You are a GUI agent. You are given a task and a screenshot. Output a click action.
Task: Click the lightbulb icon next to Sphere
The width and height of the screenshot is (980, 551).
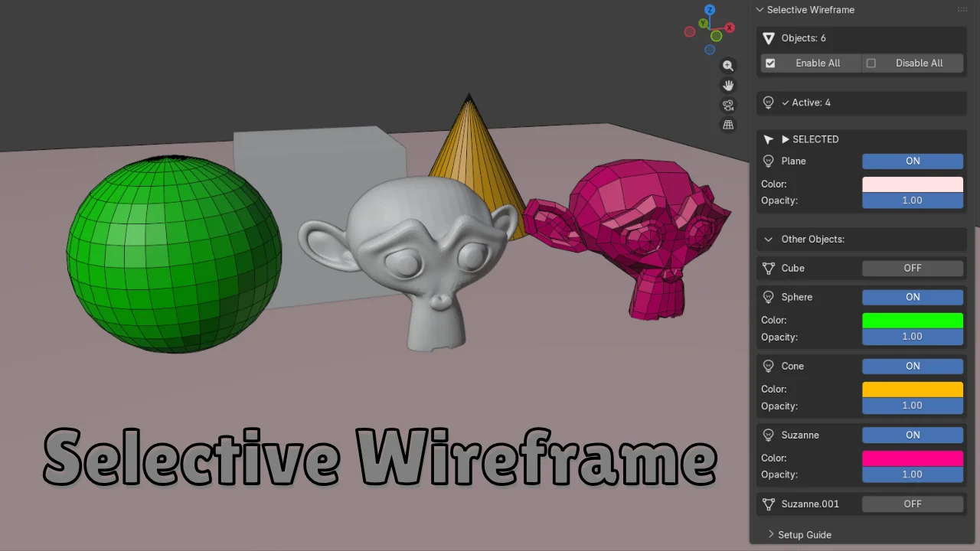pos(768,297)
